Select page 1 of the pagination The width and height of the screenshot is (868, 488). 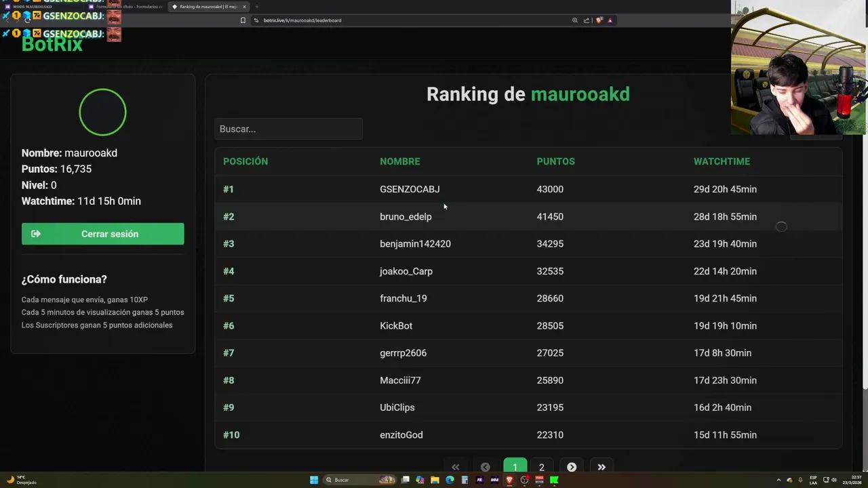click(x=515, y=467)
